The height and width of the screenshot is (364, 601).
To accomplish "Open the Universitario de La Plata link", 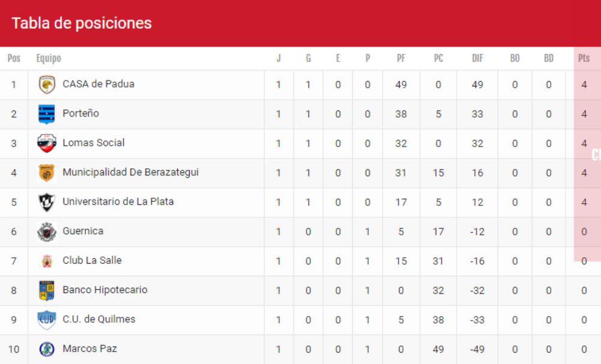I will point(118,202).
